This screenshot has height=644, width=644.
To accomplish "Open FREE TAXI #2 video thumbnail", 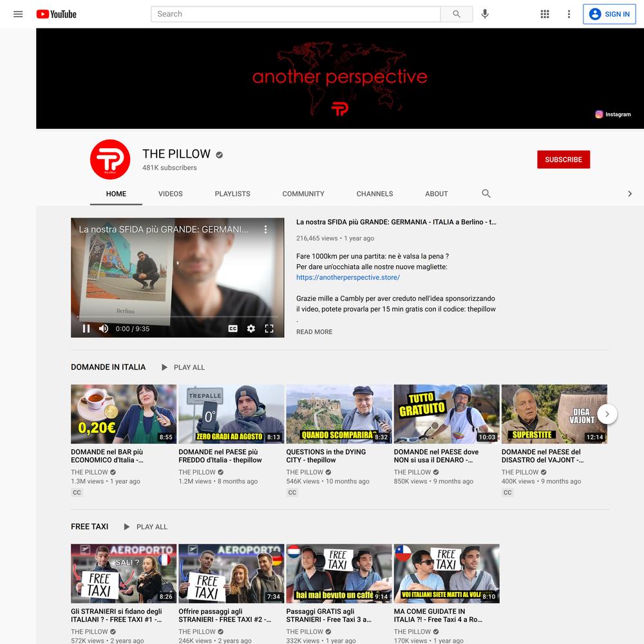I will (231, 573).
